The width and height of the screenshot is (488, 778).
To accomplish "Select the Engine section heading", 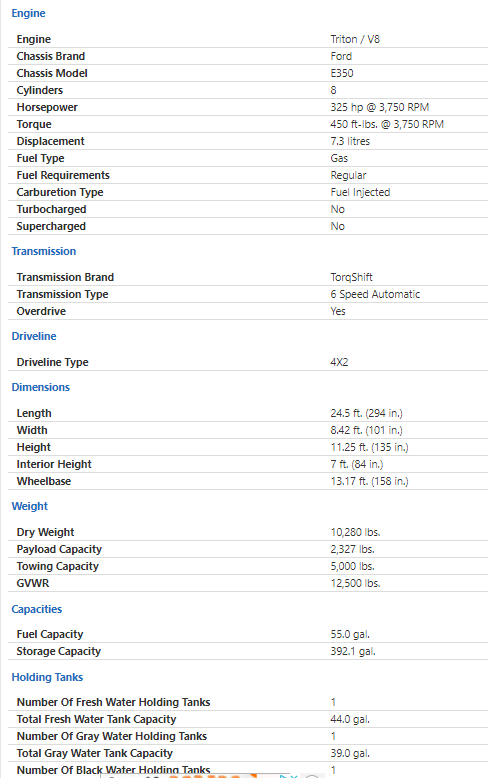I will (28, 13).
